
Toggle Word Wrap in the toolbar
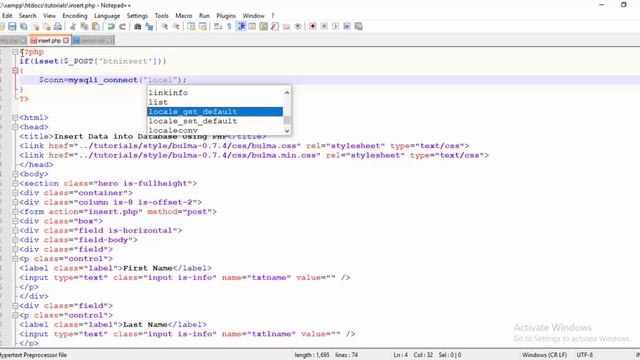(x=218, y=27)
